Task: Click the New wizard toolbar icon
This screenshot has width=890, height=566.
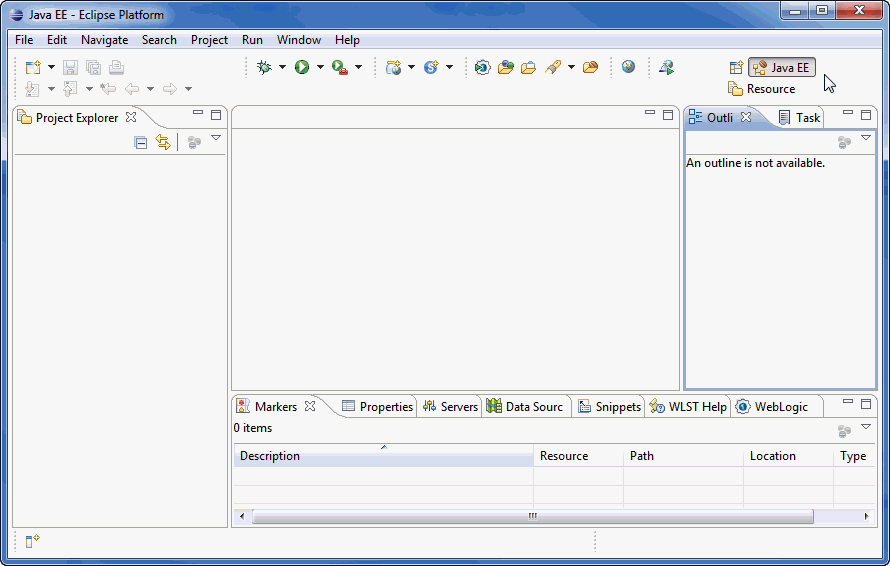Action: click(33, 67)
